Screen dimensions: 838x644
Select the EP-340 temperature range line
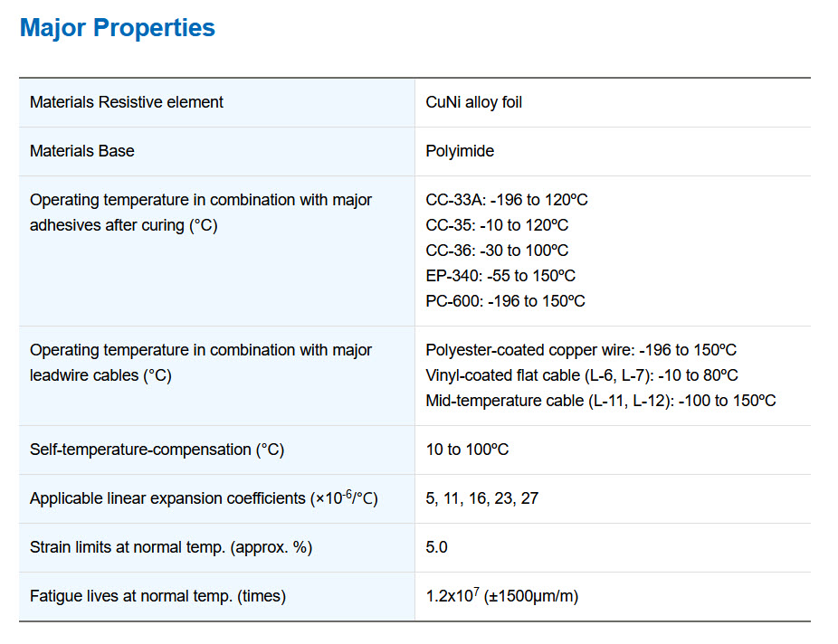point(500,276)
